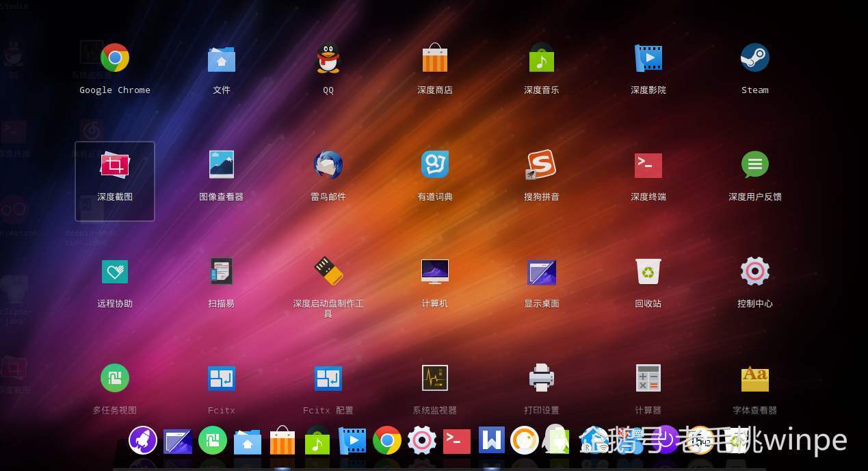
Task: Open WPS Writer from the dock
Action: [x=491, y=441]
